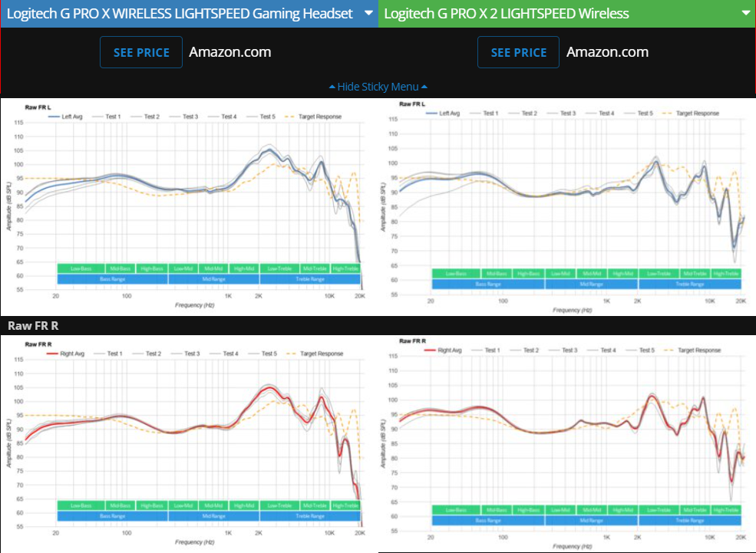Click Low-Treble band in G PRO X 2 Raw FR L chart
The image size is (756, 553).
[x=659, y=274]
